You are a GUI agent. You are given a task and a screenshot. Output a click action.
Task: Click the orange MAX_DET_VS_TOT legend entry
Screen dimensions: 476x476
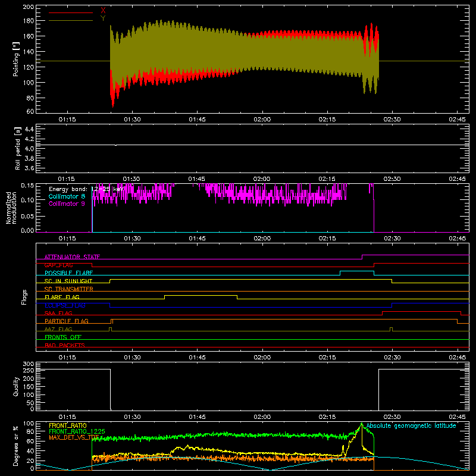(x=74, y=437)
